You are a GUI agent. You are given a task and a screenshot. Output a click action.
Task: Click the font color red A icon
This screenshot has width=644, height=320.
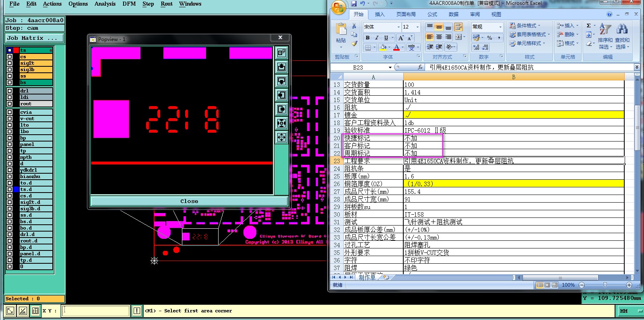pyautogui.click(x=396, y=47)
